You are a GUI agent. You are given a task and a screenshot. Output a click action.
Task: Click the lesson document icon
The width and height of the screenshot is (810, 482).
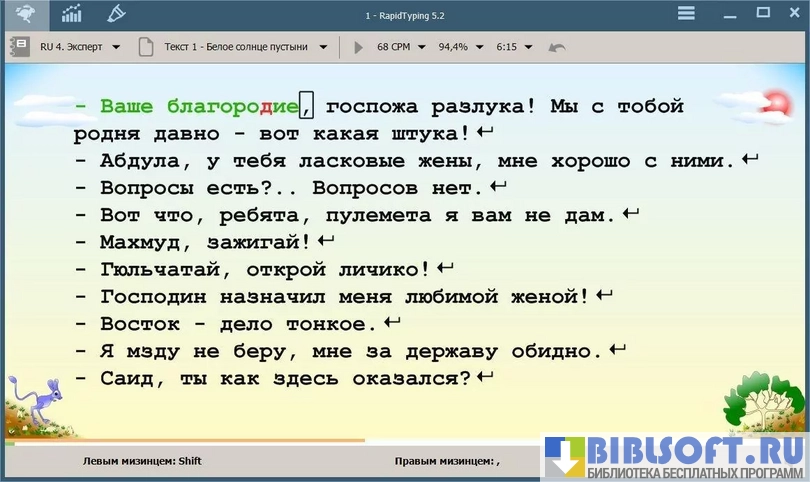147,47
